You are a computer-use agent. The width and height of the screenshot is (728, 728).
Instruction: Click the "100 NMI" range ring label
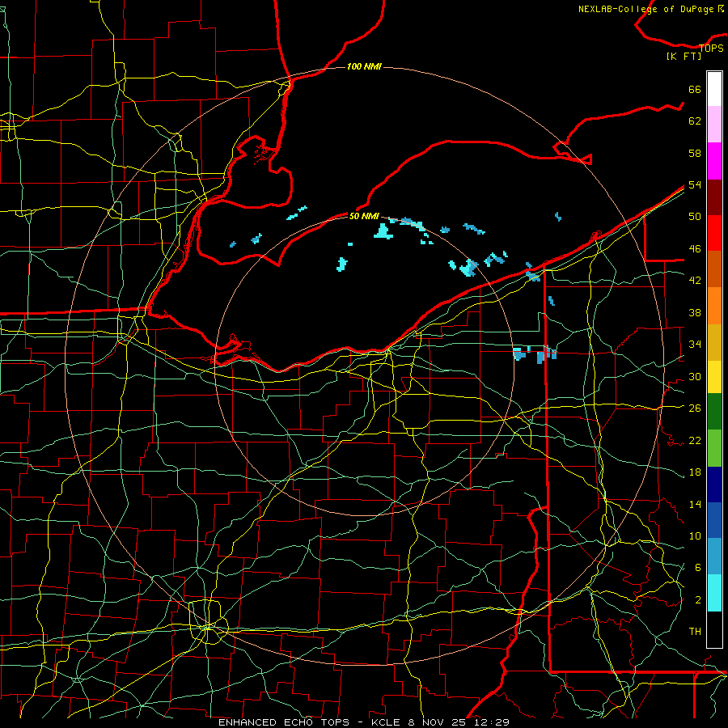364,67
